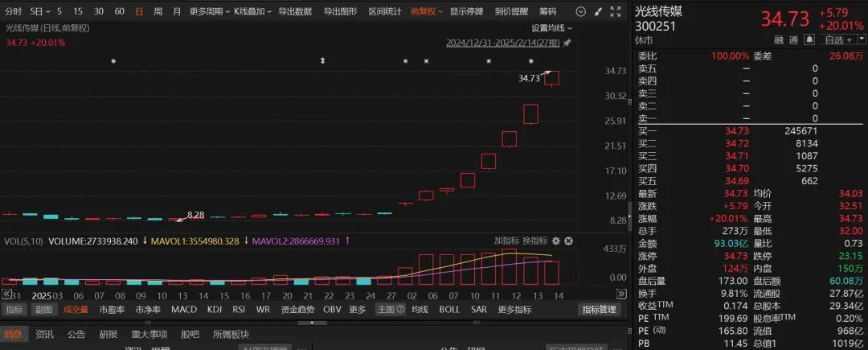868x350 pixels.
Task: Open 前复权 adjustment dropdown
Action: (426, 11)
